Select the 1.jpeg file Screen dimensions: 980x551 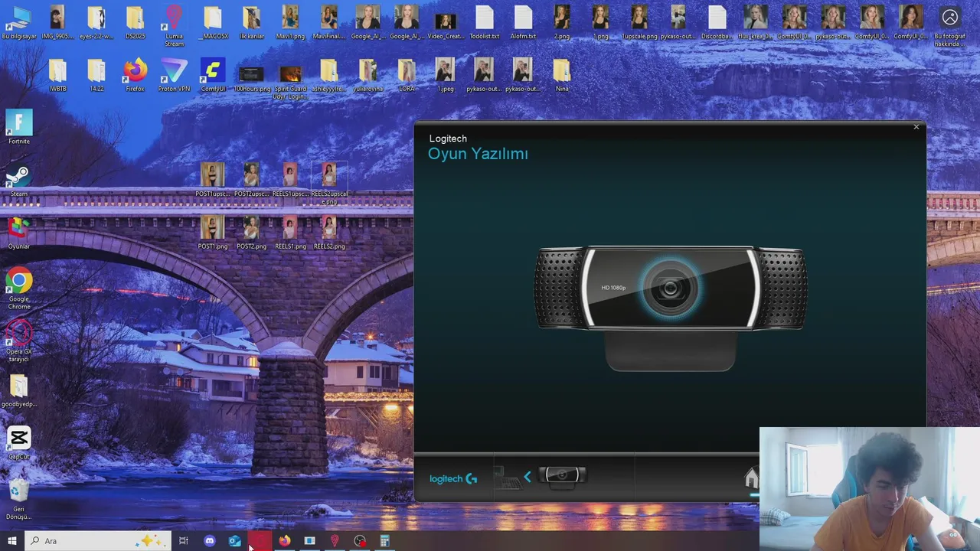445,76
